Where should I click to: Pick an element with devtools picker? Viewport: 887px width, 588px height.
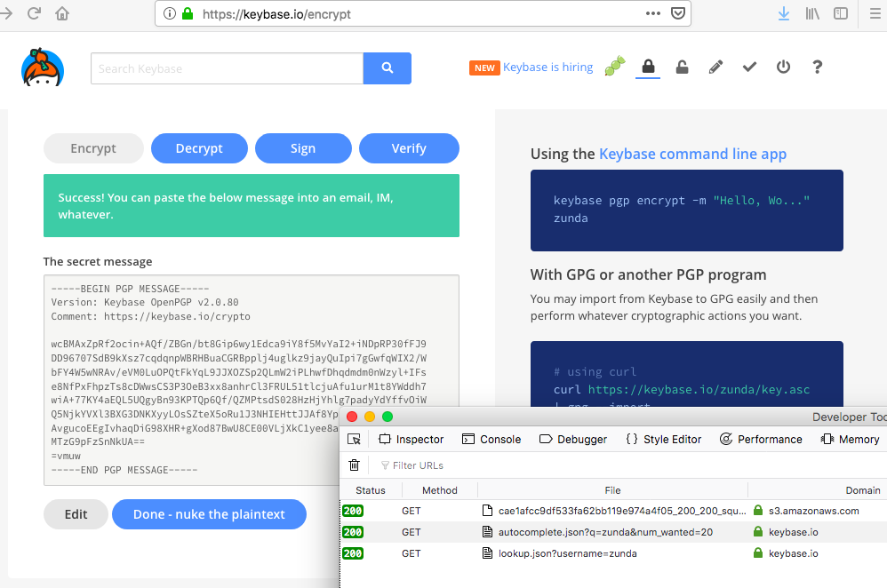(x=354, y=440)
